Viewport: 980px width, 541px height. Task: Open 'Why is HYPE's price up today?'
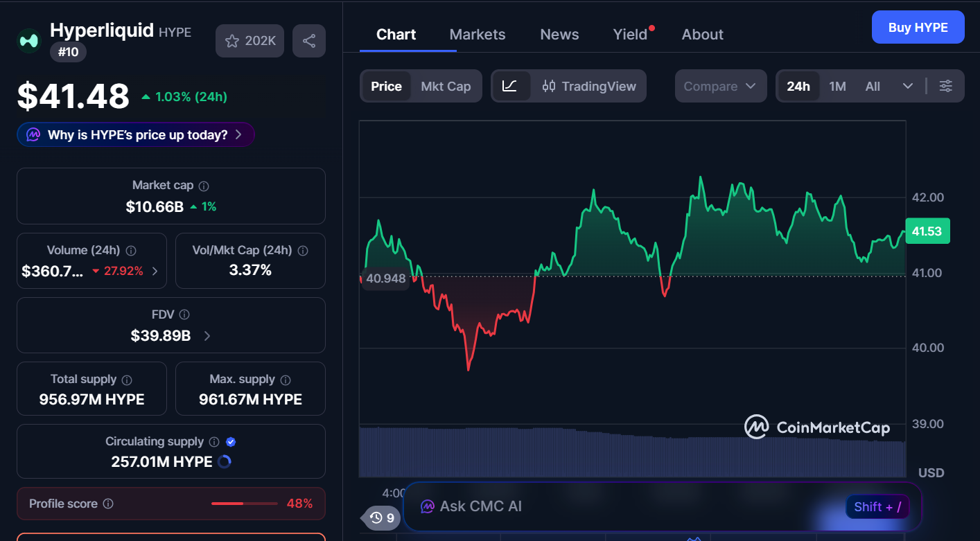(x=136, y=134)
